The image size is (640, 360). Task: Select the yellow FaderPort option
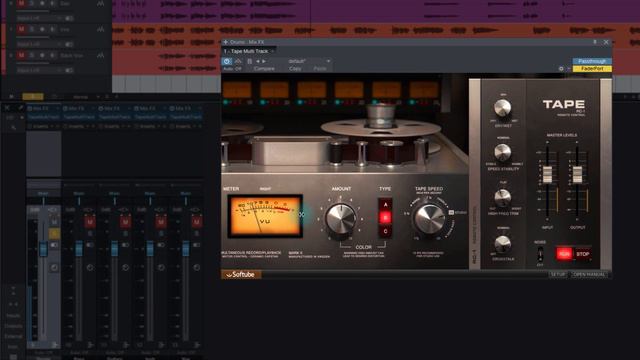tap(592, 69)
